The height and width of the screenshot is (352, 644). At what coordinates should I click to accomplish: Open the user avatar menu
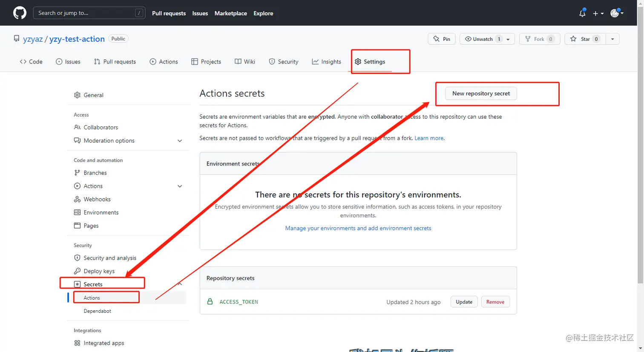(x=617, y=13)
